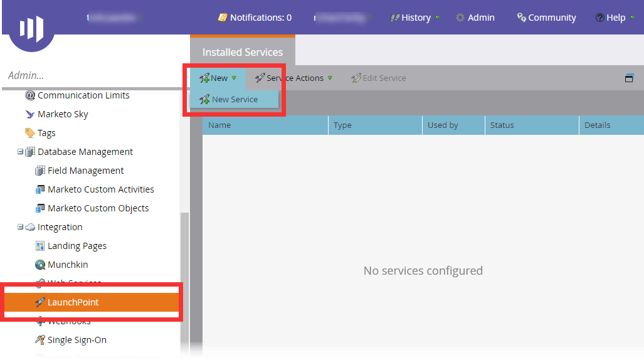Select Tags in the tree
644x360 pixels.
(x=46, y=133)
